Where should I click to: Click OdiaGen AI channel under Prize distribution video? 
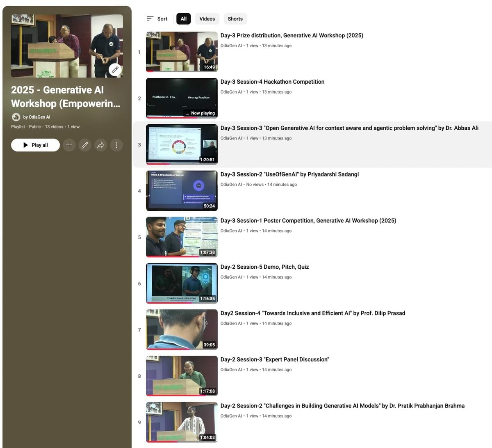point(231,46)
